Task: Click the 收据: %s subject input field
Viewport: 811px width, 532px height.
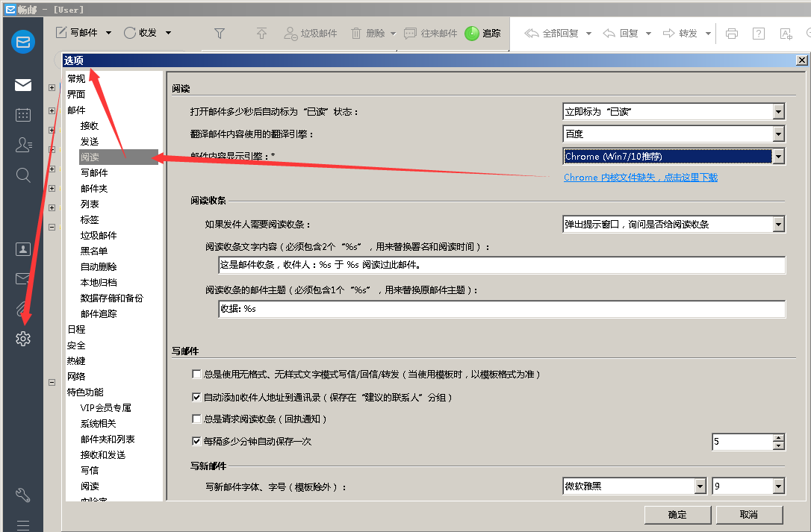Action: click(502, 309)
